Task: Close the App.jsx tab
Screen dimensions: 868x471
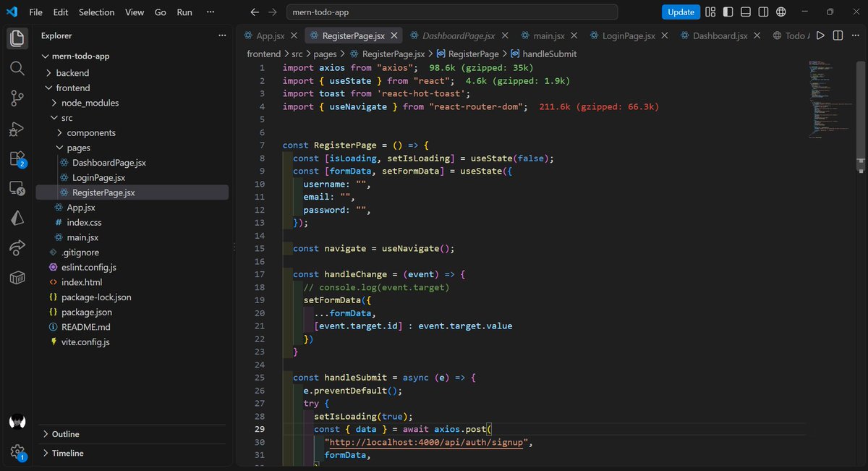Action: pyautogui.click(x=295, y=35)
